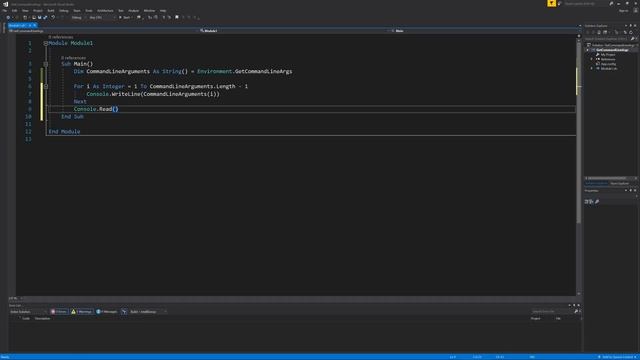The image size is (640, 360).
Task: Click the Undo toolbar icon
Action: pos(53,18)
